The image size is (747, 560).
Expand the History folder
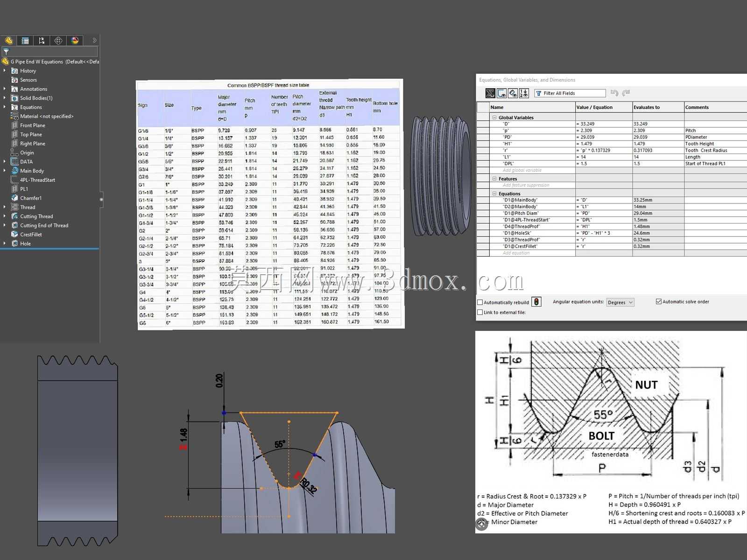[5, 70]
